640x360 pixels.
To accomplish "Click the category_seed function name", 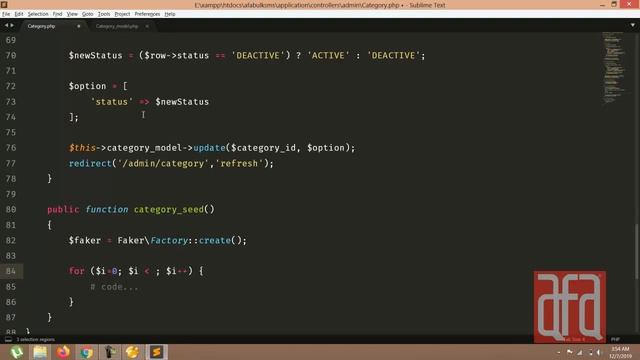I will (x=169, y=209).
